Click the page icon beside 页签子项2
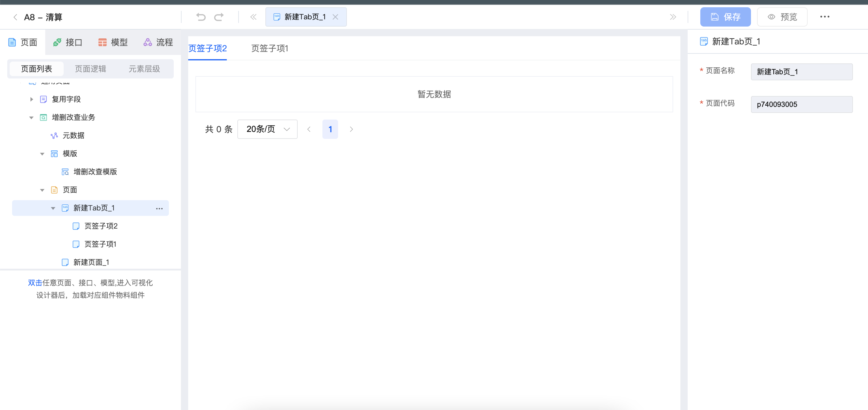Image resolution: width=868 pixels, height=410 pixels. point(76,226)
